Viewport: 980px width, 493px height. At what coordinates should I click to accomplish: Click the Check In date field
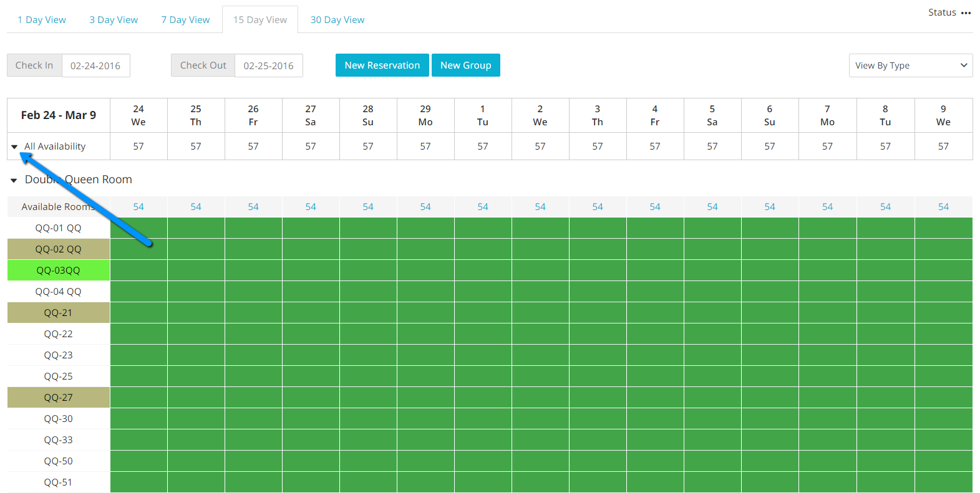(95, 65)
